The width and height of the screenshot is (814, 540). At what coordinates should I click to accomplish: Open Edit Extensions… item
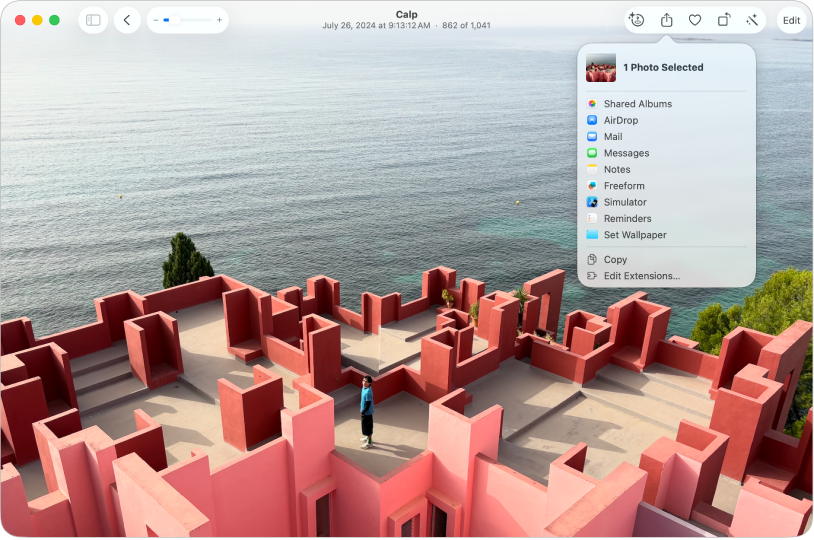641,276
